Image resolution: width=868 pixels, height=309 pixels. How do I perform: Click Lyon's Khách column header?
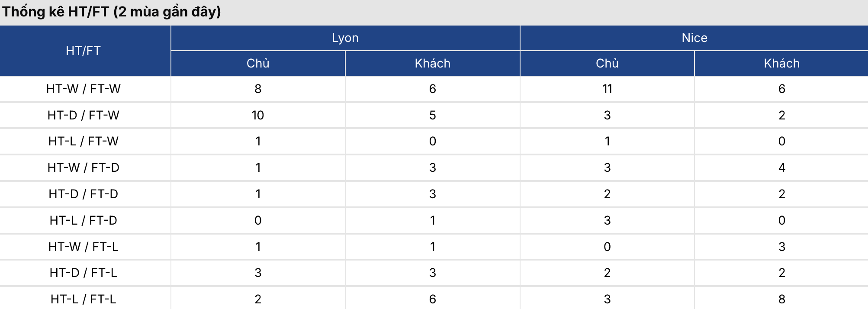click(432, 63)
